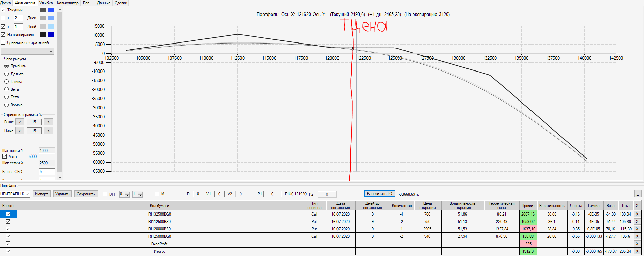This screenshot has height=256, width=644.
Task: Open the Данные tab
Action: click(x=104, y=3)
